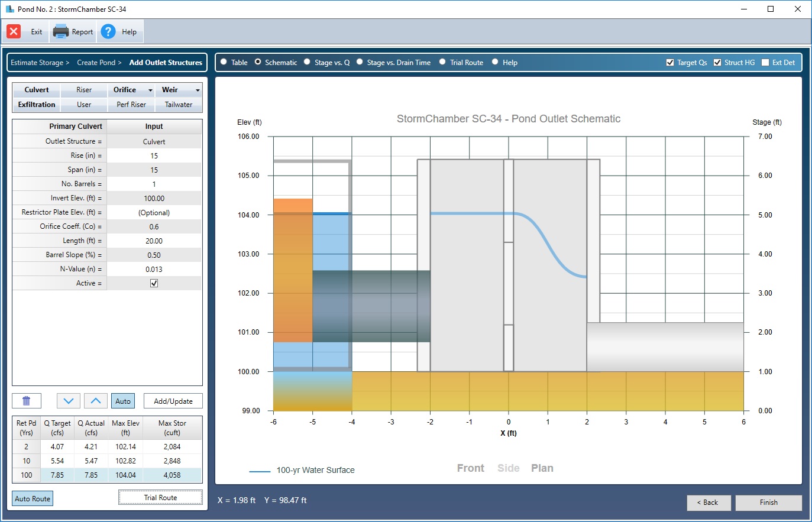The height and width of the screenshot is (522, 812).
Task: Open the Perf Riser structure tab
Action: tap(131, 105)
